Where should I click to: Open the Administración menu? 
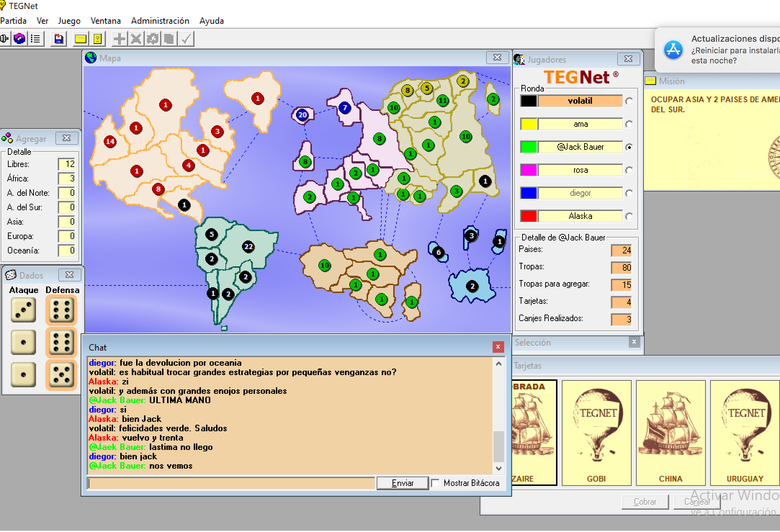coord(160,21)
